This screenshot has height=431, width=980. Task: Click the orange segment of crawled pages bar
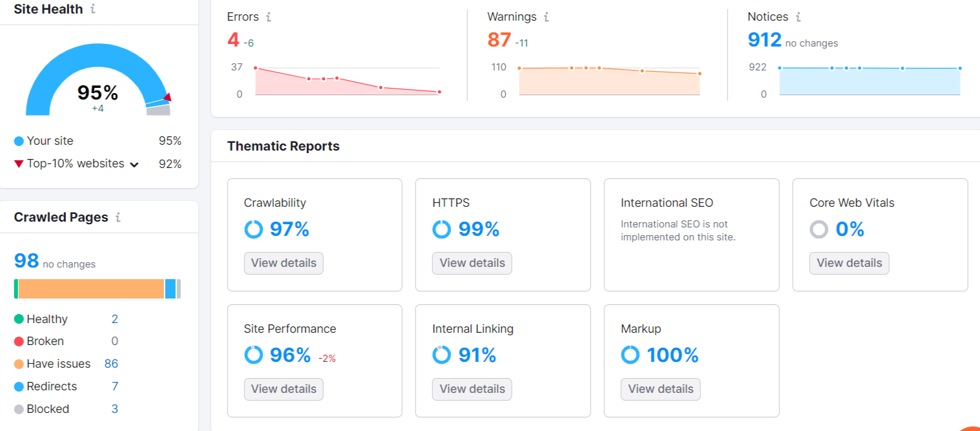pos(90,289)
